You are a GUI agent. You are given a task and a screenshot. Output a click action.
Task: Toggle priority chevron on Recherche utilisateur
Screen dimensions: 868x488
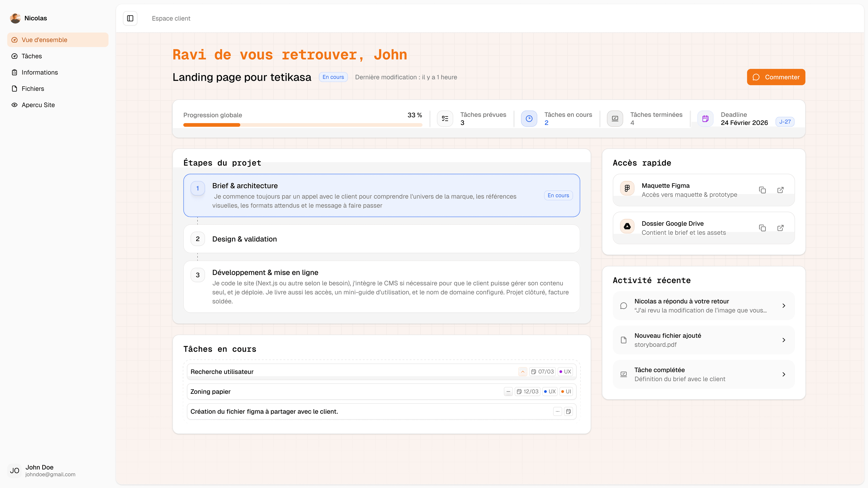523,371
